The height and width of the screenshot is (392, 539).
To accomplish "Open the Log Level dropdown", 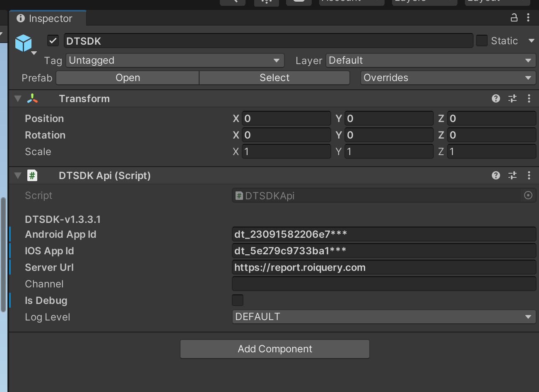I will [x=384, y=317].
